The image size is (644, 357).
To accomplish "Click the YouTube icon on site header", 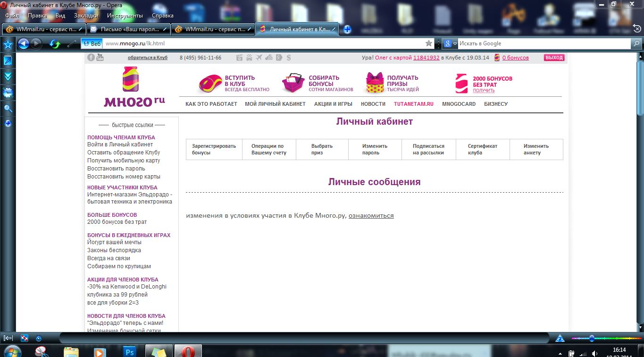I will pos(100,58).
